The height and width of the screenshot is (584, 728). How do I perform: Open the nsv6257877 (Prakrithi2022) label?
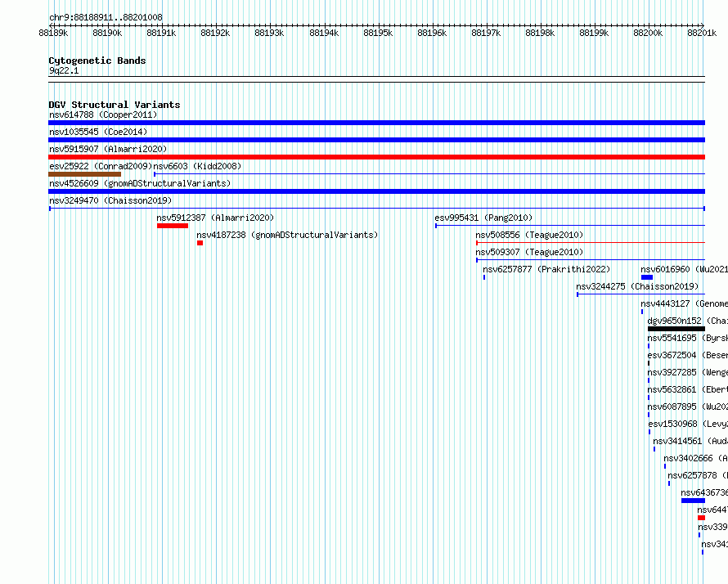pos(546,269)
